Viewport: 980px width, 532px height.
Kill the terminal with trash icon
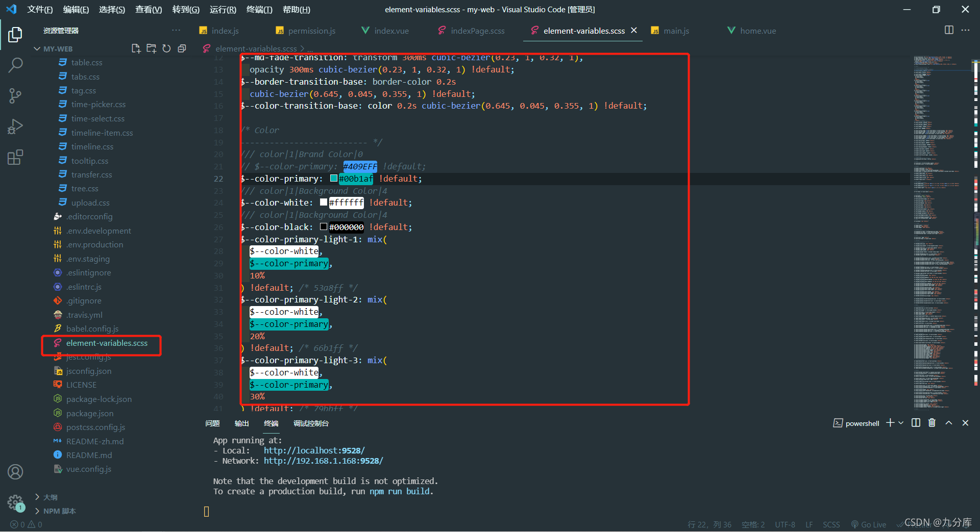tap(932, 423)
